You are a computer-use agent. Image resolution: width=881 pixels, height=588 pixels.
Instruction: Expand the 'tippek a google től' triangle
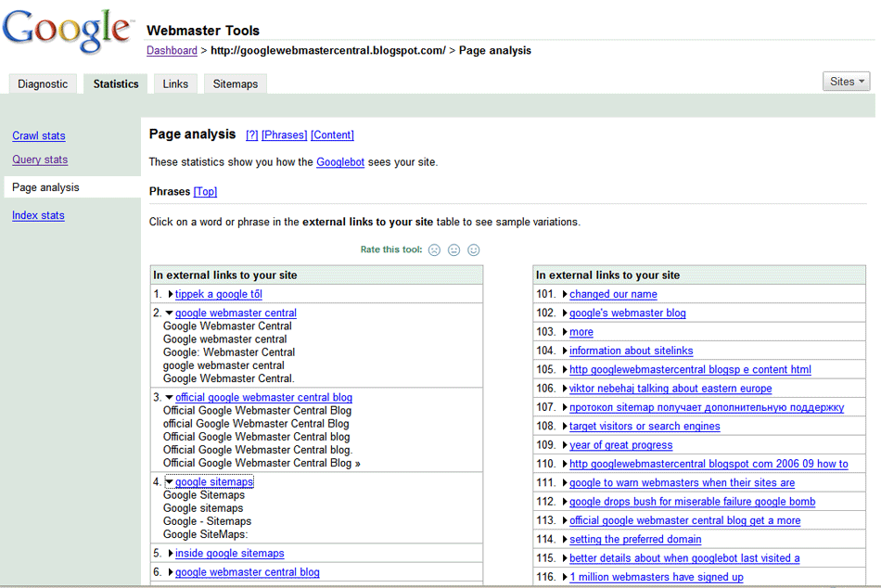[x=171, y=294]
